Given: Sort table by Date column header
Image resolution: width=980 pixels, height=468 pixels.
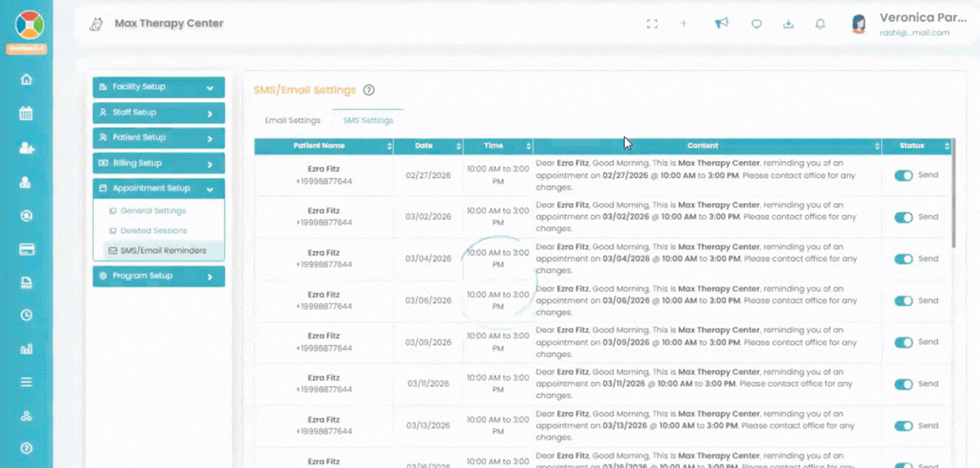Looking at the screenshot, I should tap(424, 146).
